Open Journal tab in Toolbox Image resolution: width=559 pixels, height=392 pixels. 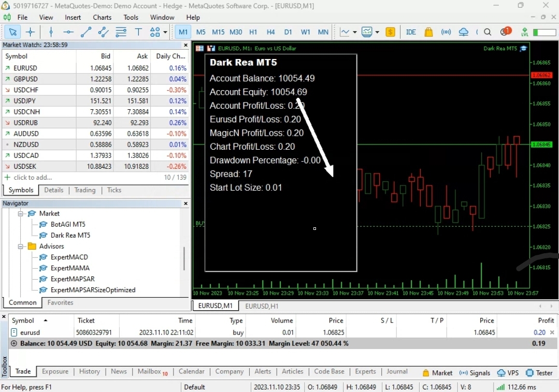tap(397, 371)
